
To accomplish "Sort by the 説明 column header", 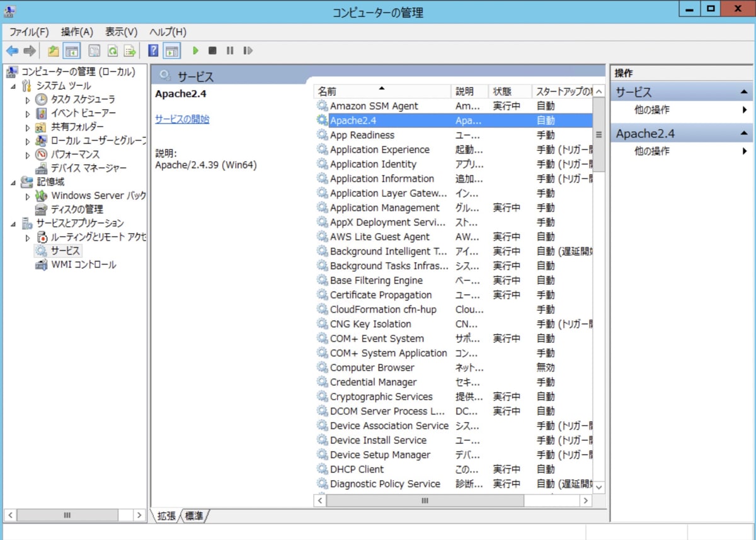I will 470,91.
